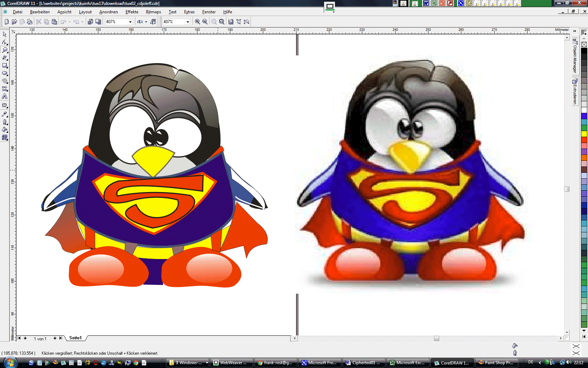Image resolution: width=588 pixels, height=368 pixels.
Task: Select the Eyedropper tool
Action: coord(5,114)
